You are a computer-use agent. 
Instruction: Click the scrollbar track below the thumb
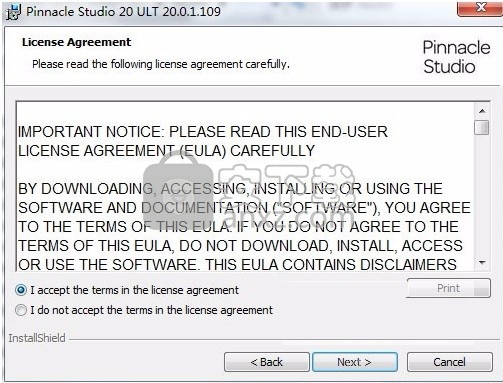coord(482,196)
